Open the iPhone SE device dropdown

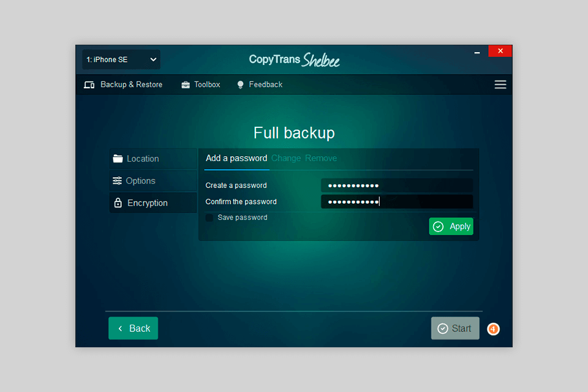(121, 59)
